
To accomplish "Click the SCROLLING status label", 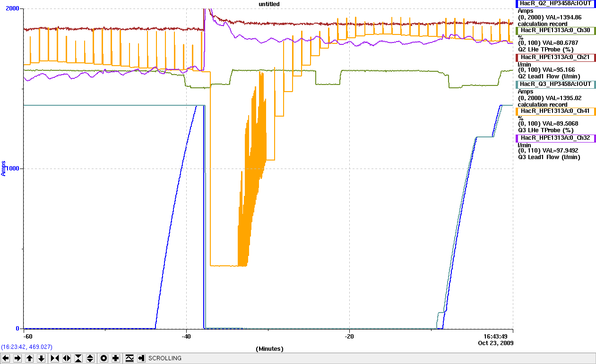I will tap(165, 358).
